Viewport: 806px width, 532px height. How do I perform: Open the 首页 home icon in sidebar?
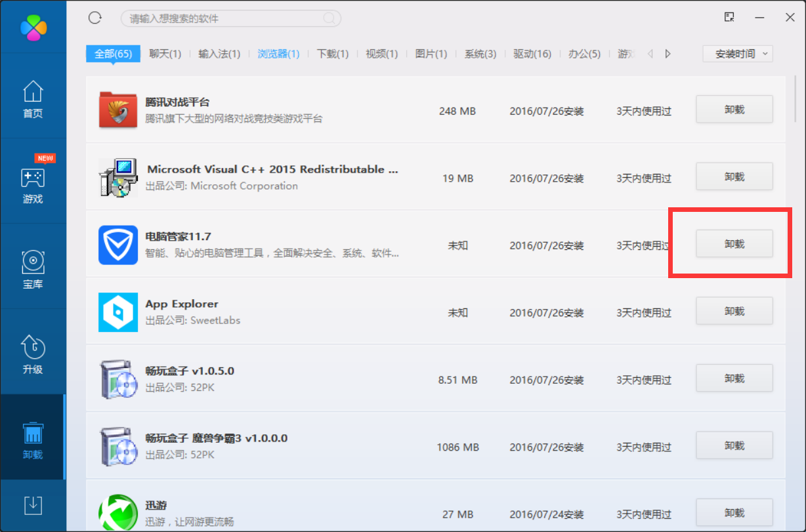[x=33, y=91]
